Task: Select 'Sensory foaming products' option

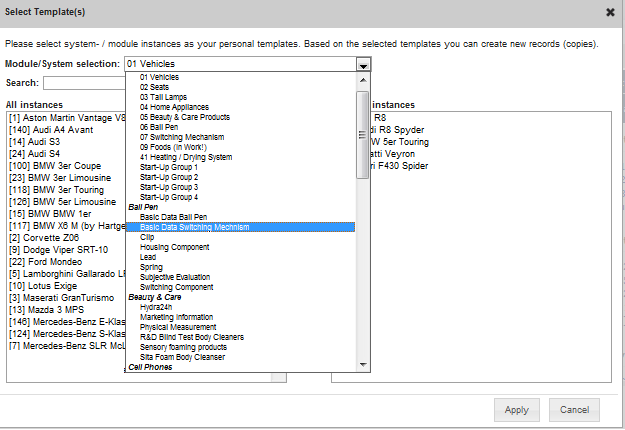Action: click(x=183, y=347)
